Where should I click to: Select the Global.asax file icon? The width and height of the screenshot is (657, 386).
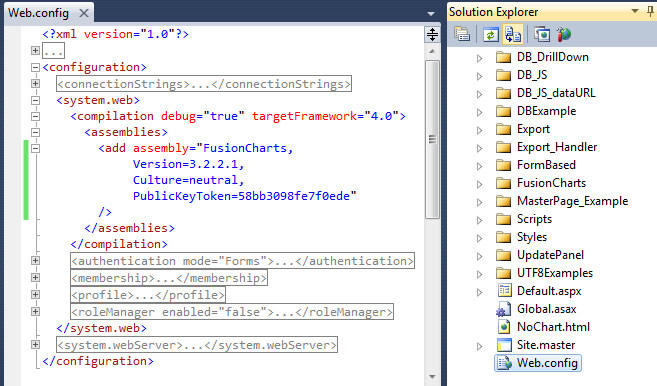503,309
